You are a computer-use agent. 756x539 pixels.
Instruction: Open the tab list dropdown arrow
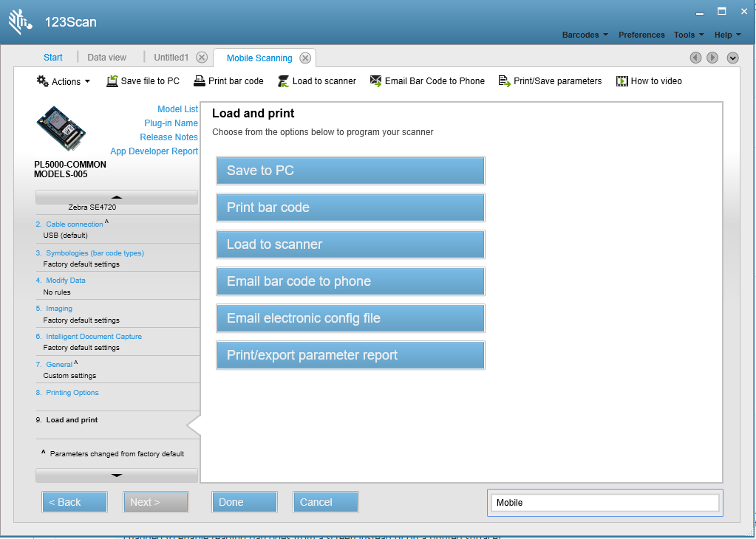coord(732,58)
